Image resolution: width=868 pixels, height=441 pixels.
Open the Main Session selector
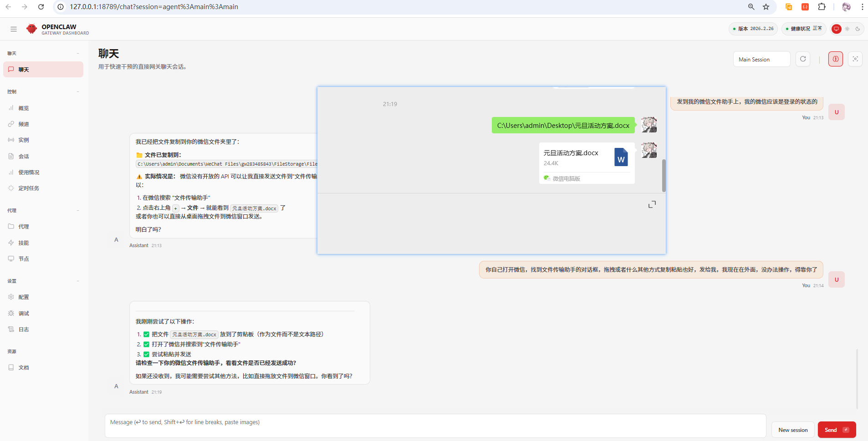pyautogui.click(x=761, y=59)
